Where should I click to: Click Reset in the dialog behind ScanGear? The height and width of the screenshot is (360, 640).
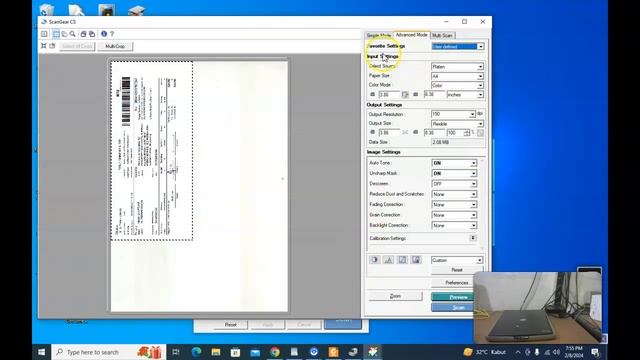point(231,324)
